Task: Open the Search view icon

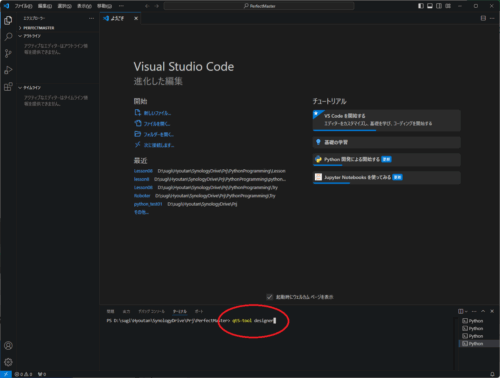Action: pos(8,37)
